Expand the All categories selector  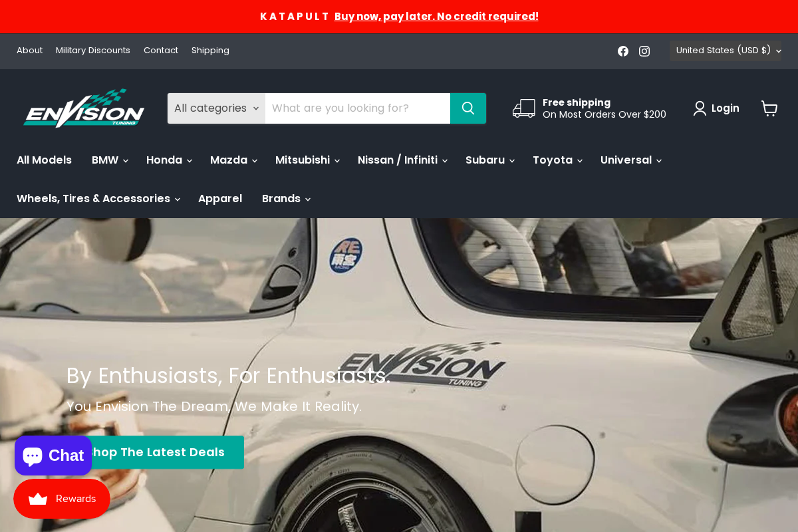215,108
